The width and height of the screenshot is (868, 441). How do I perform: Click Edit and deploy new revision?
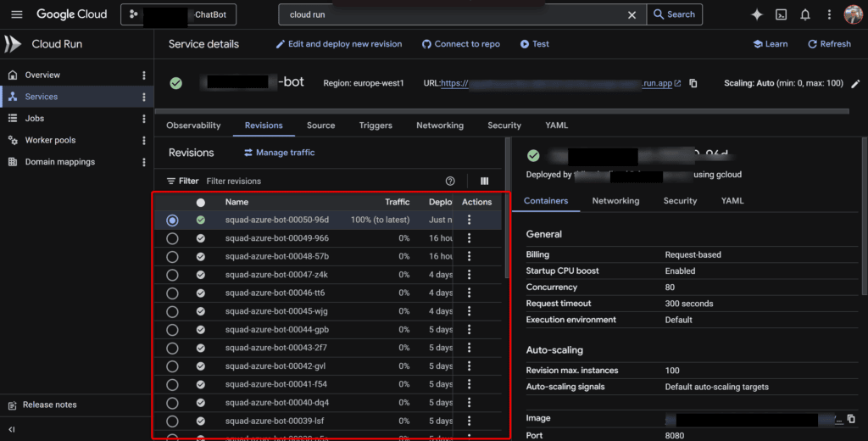(x=339, y=44)
